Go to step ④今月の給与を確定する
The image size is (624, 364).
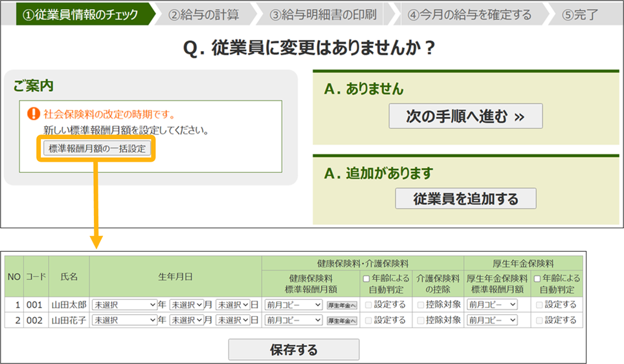[x=469, y=14]
